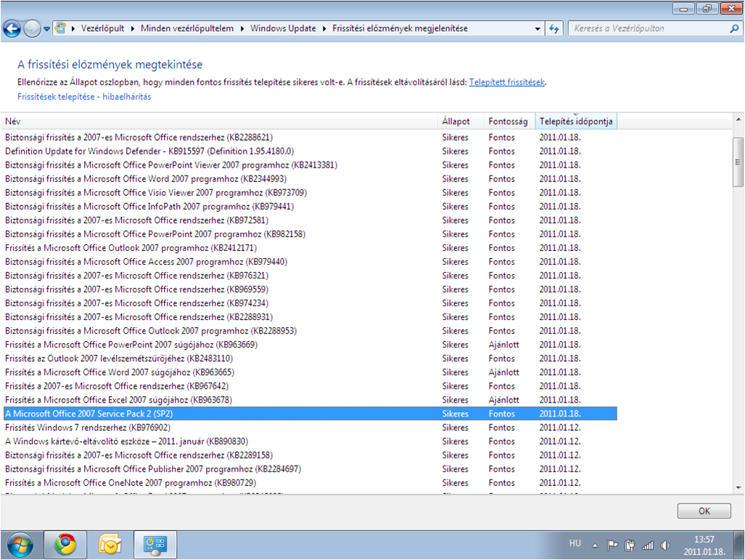Select PowerPoint 2007 súgójához KB963669 row
This screenshot has height=560, width=745.
tap(310, 344)
